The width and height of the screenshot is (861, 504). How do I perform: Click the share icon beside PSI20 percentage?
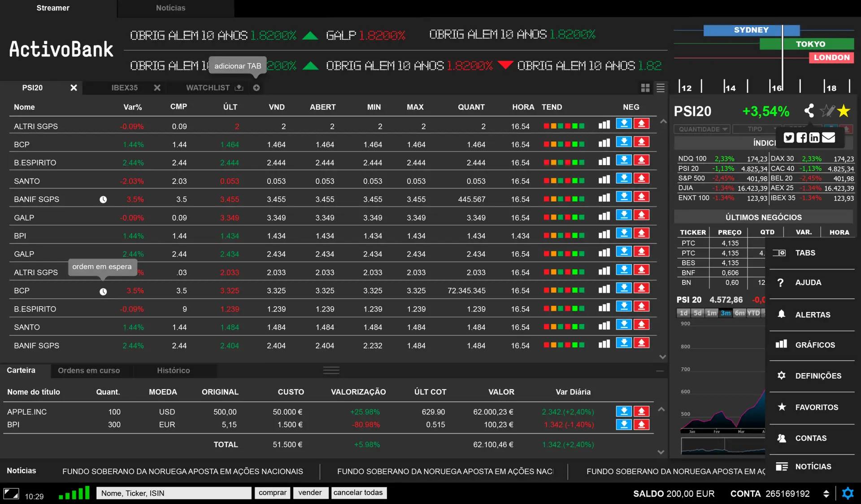pyautogui.click(x=809, y=110)
